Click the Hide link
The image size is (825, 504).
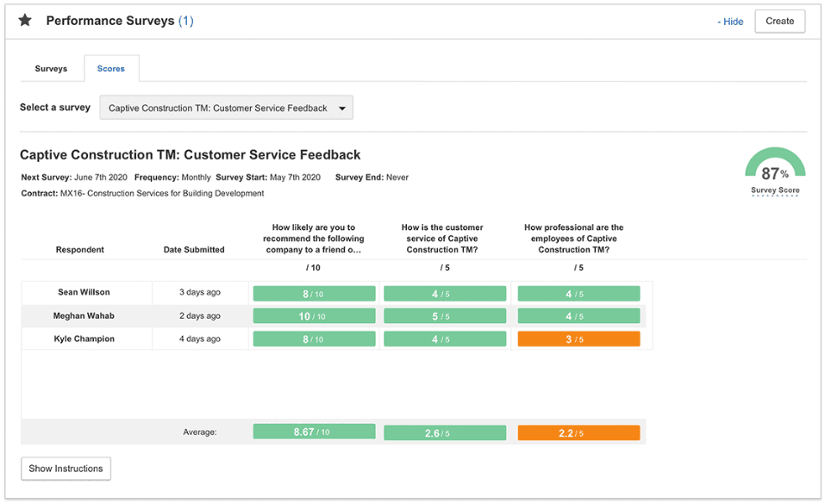(730, 22)
